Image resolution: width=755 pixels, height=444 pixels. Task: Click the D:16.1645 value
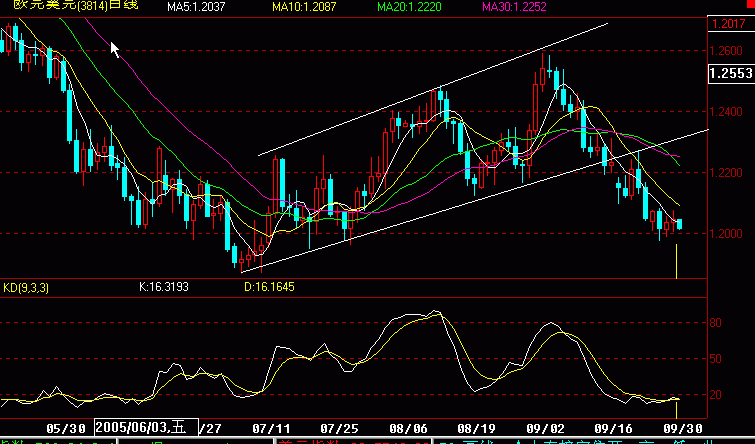(x=269, y=287)
